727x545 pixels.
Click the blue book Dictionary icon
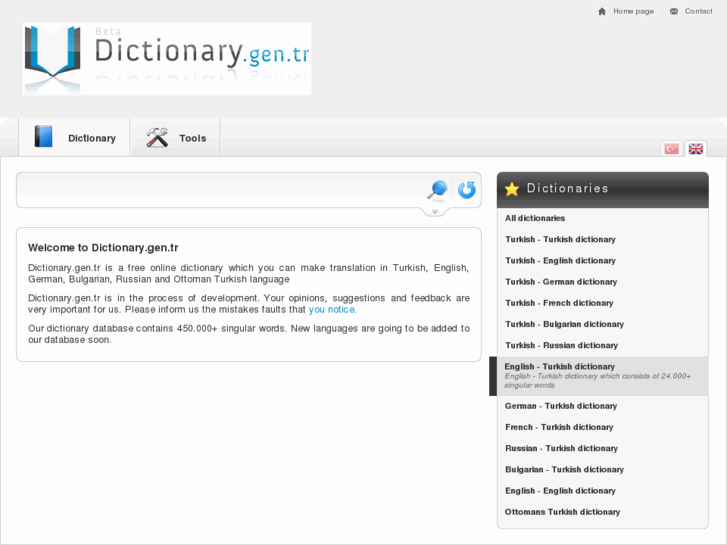pos(44,137)
